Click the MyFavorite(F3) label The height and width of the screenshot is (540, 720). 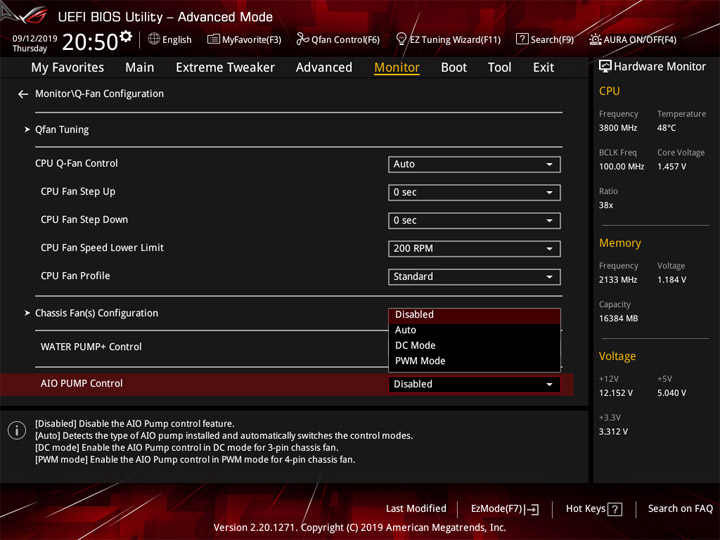(x=252, y=40)
